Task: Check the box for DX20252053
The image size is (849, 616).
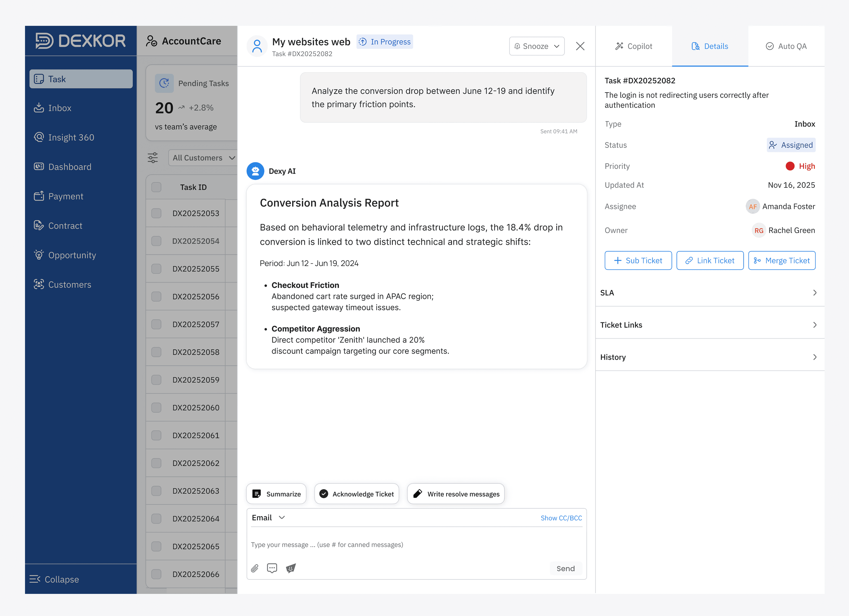Action: click(156, 213)
